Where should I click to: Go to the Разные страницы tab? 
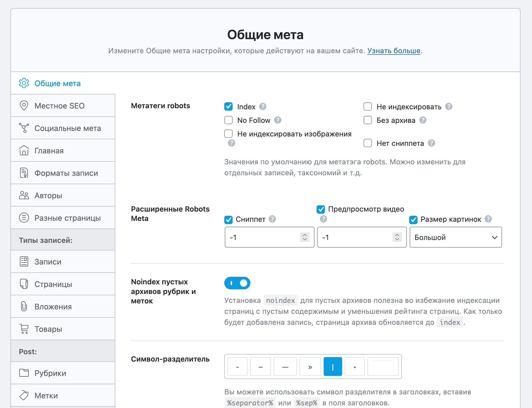click(x=63, y=218)
